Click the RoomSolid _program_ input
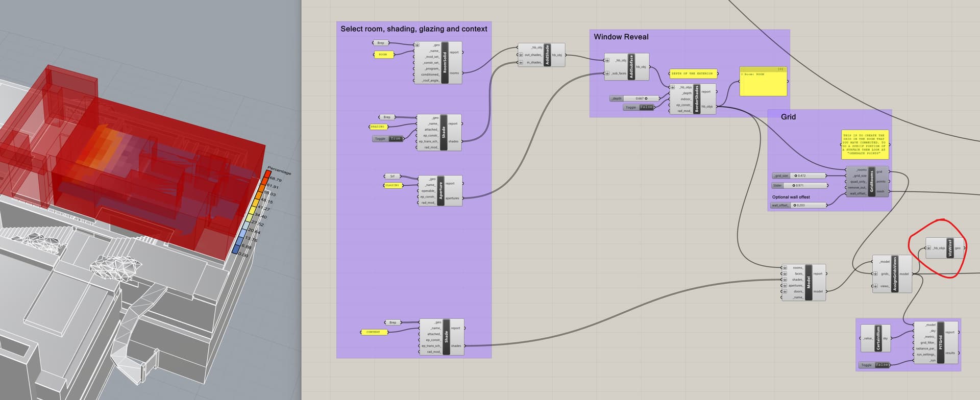This screenshot has width=980, height=400. pyautogui.click(x=432, y=68)
